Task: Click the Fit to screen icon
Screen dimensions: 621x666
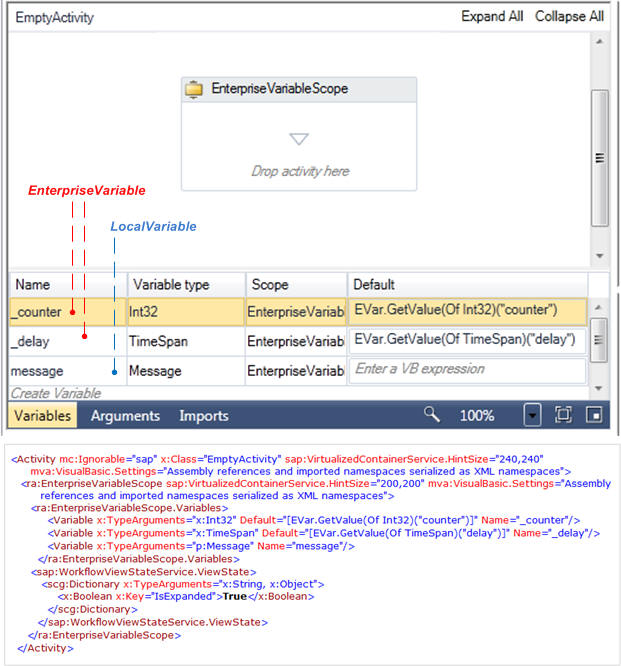Action: tap(563, 415)
